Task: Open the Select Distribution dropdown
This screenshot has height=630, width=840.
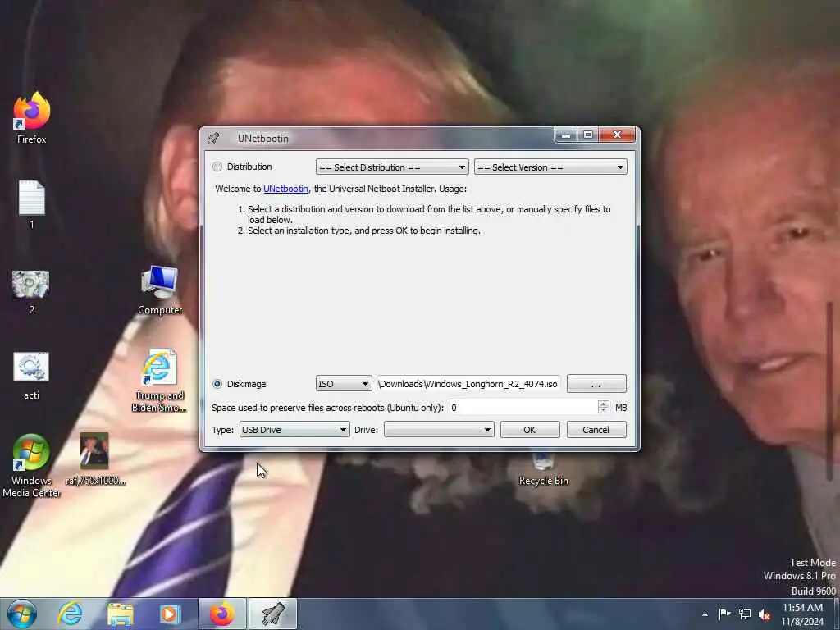Action: click(x=392, y=167)
